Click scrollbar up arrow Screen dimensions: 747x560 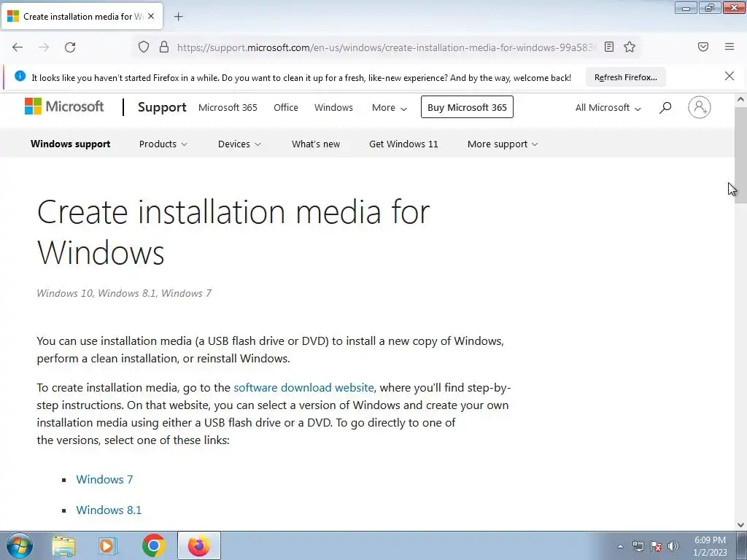pyautogui.click(x=740, y=99)
